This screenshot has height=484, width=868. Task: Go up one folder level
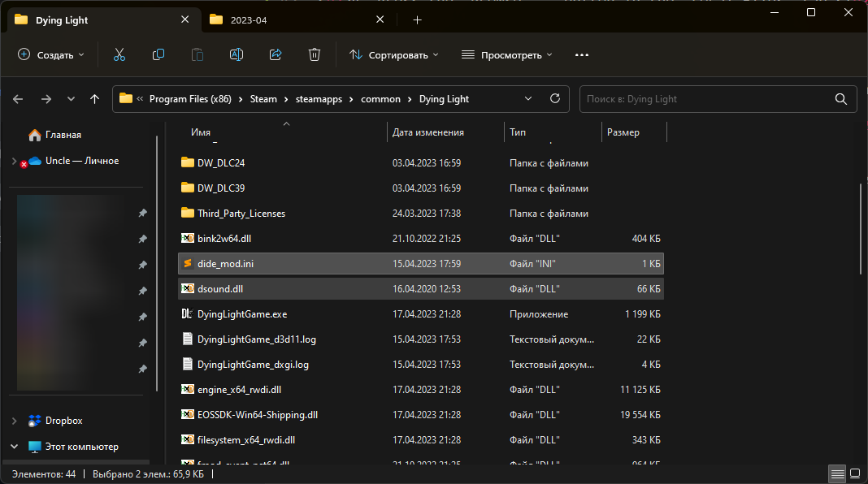pyautogui.click(x=94, y=99)
